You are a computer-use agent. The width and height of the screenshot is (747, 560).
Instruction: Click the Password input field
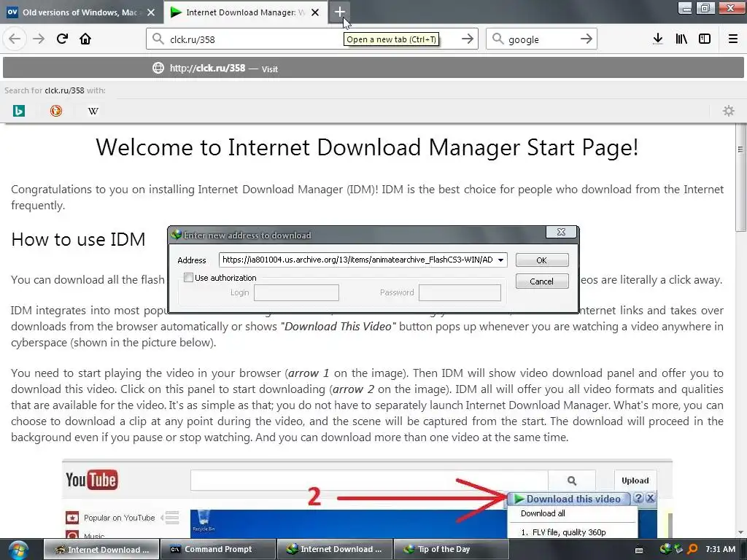point(460,292)
